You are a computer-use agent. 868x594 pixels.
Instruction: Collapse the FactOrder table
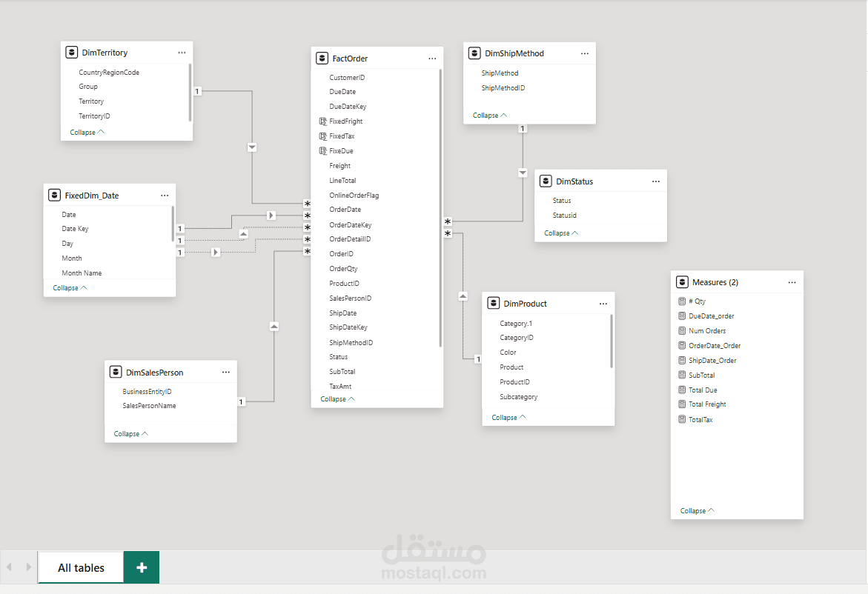click(338, 398)
